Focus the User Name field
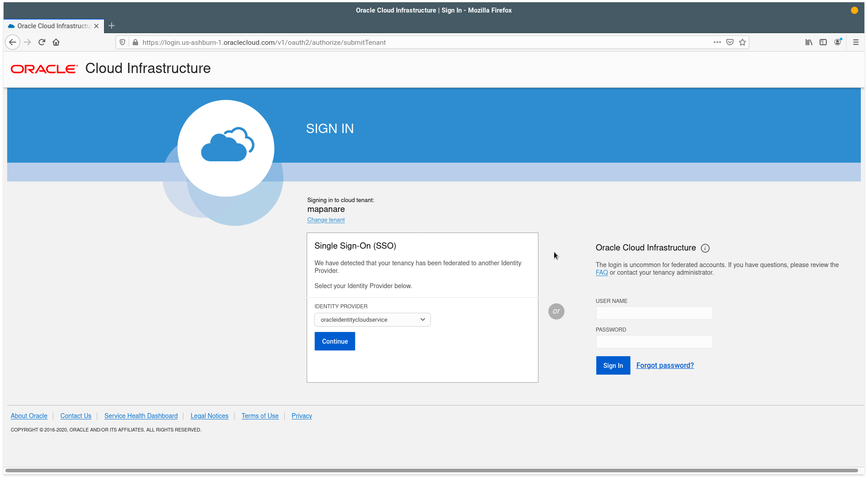This screenshot has width=868, height=479. tap(654, 313)
